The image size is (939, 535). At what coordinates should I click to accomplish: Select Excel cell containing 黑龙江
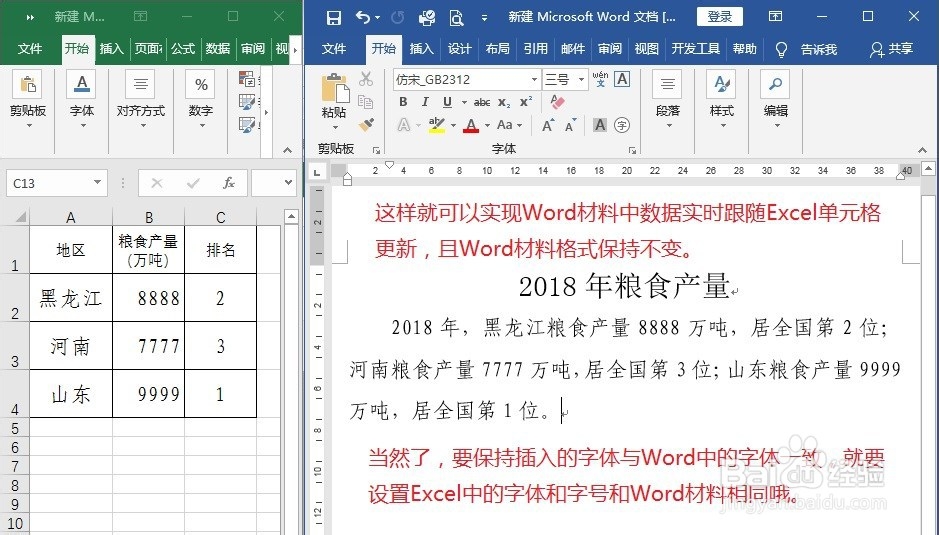click(71, 298)
